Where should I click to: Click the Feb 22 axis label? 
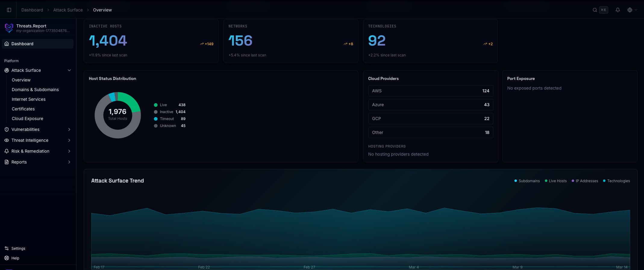point(204,267)
